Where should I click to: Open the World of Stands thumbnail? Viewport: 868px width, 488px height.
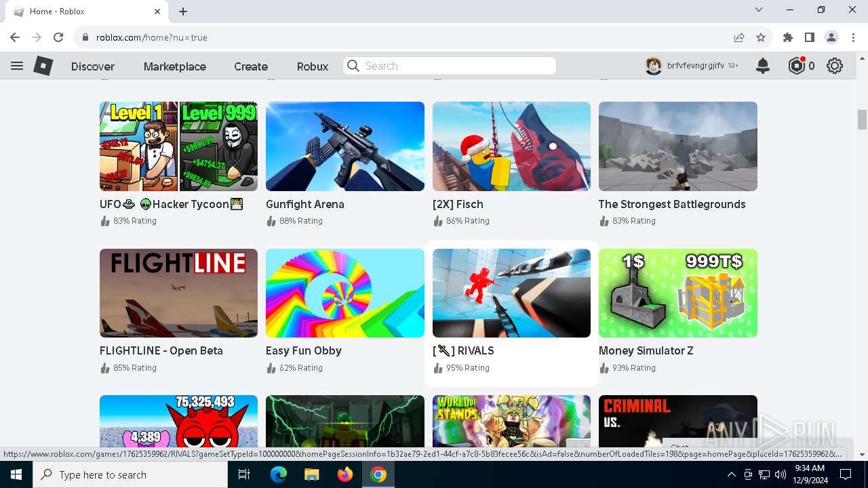511,420
